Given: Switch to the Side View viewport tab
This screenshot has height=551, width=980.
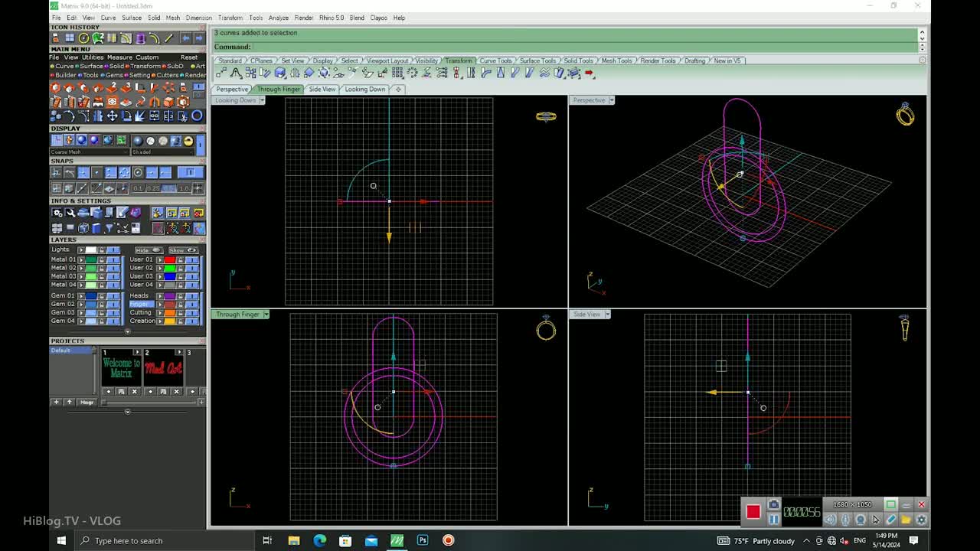Looking at the screenshot, I should click(x=322, y=90).
